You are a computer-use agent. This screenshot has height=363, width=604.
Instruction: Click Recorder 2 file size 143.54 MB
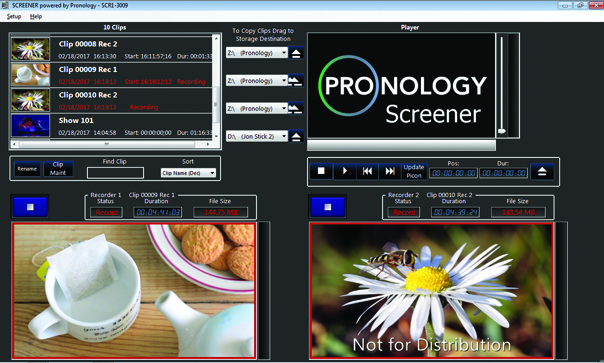coord(518,212)
